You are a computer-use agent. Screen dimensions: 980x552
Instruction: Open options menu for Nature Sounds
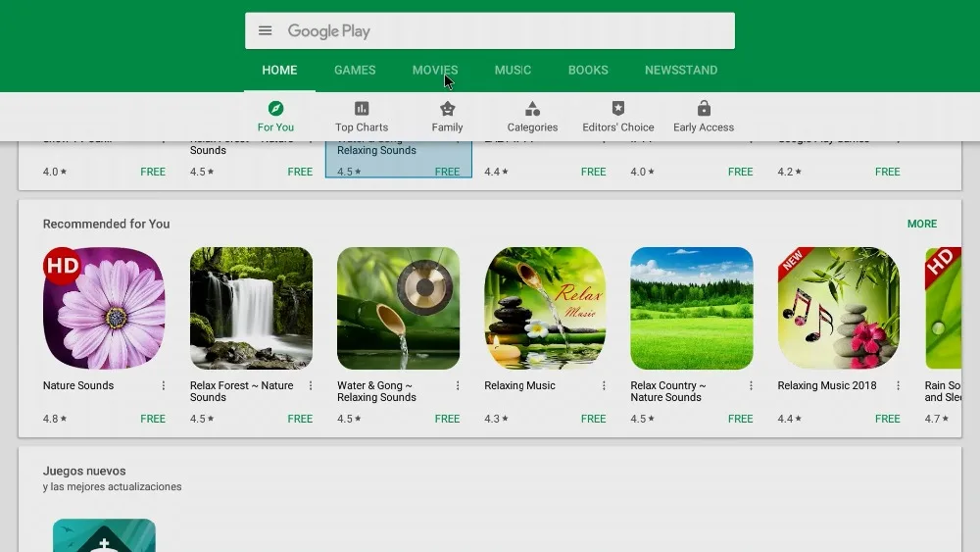click(164, 385)
